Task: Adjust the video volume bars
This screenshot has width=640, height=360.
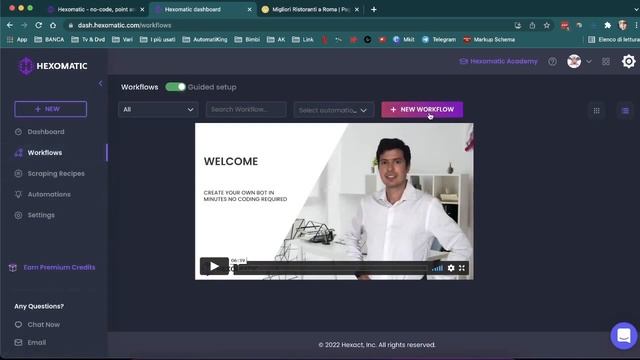Action: coord(438,268)
